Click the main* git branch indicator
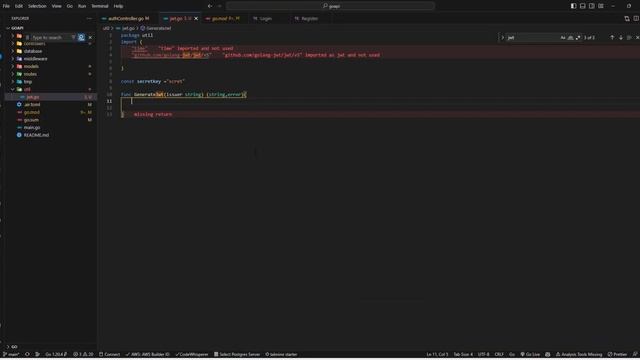This screenshot has height=360, width=640. (x=11, y=354)
